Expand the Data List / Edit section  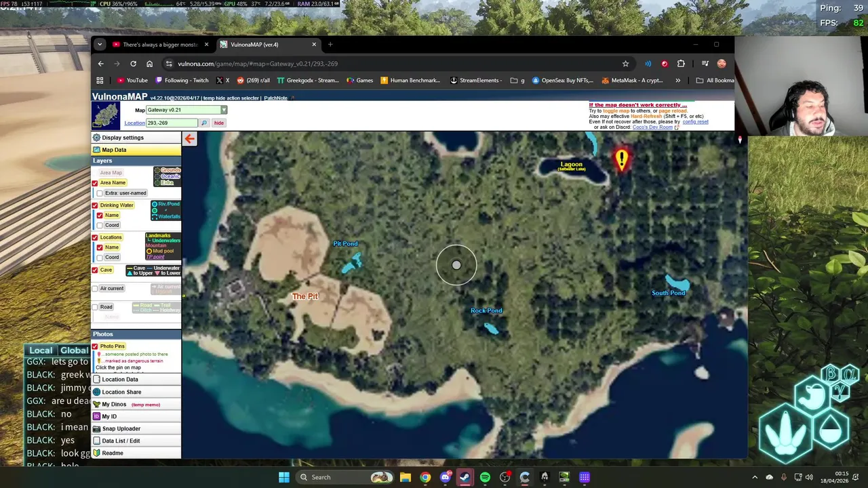click(136, 441)
